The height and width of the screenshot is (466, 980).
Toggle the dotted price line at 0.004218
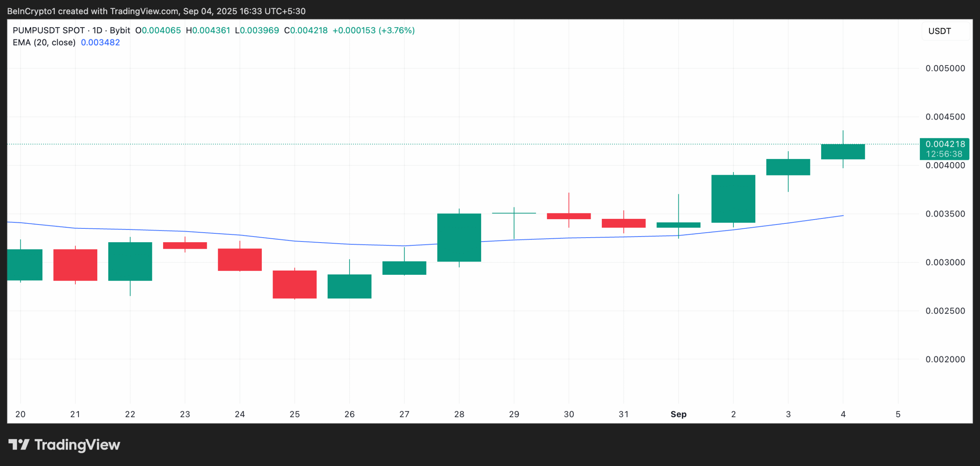pyautogui.click(x=459, y=144)
